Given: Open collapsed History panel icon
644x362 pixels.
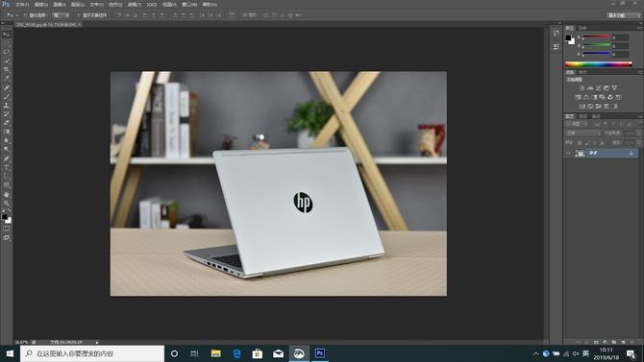Looking at the screenshot, I should 556,34.
